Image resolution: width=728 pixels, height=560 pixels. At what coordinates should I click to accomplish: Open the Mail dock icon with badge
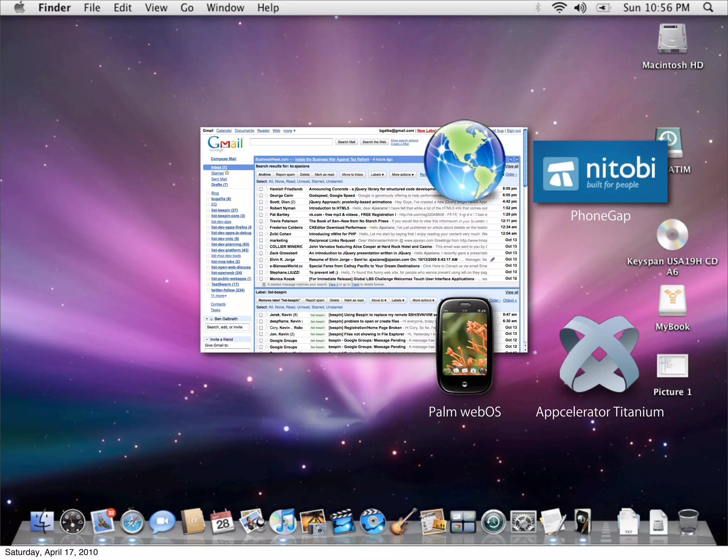point(103,522)
